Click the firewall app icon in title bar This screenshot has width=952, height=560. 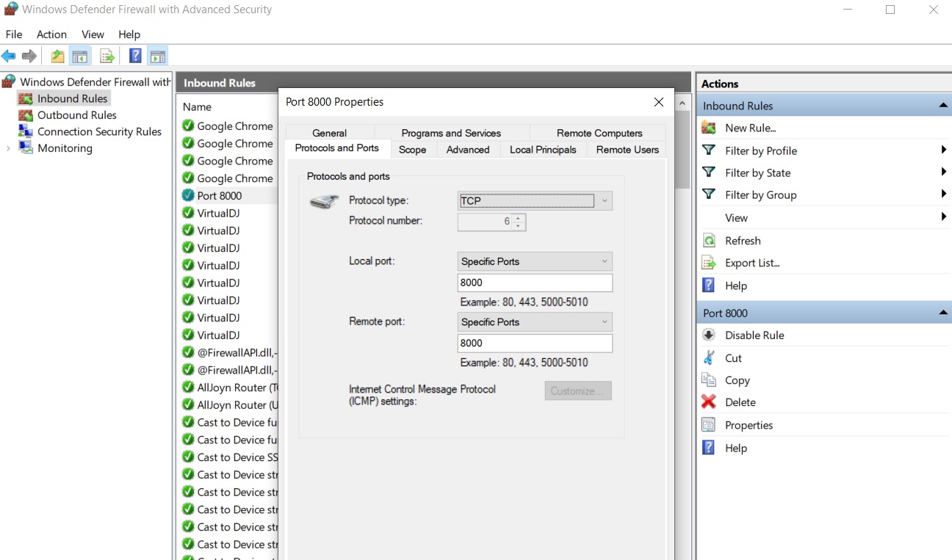(11, 10)
